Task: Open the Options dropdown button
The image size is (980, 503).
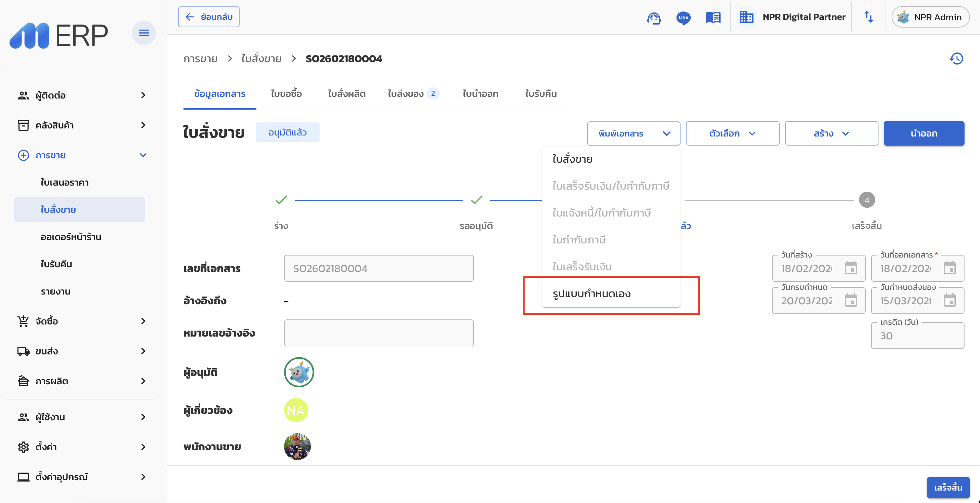Action: click(x=732, y=133)
